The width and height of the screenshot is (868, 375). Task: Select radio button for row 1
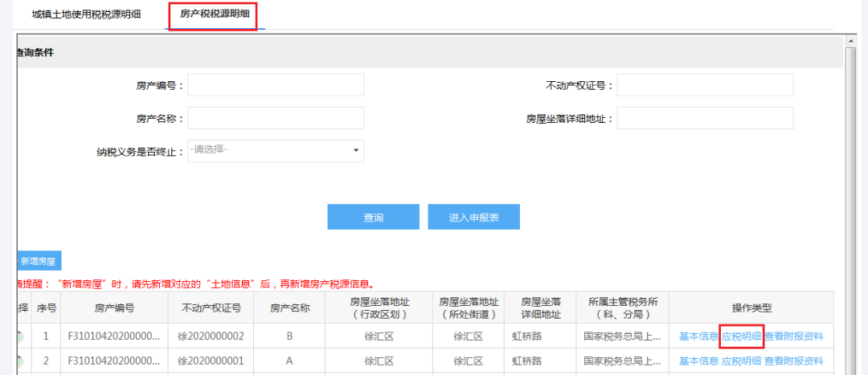(x=19, y=337)
